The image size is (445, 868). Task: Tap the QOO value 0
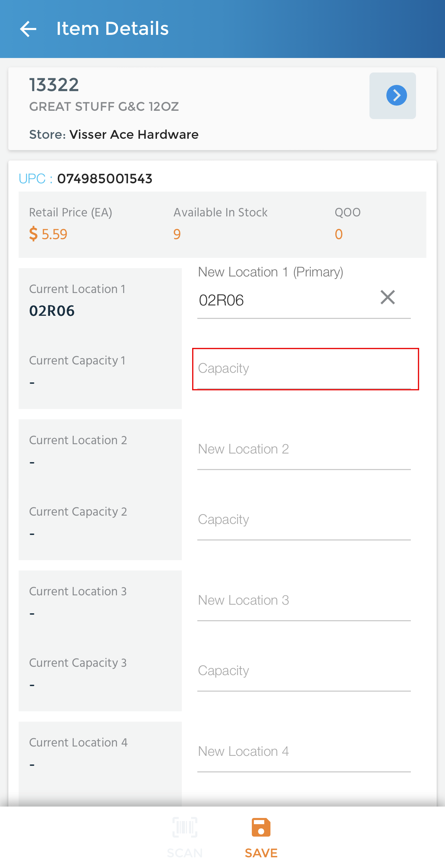(x=338, y=234)
